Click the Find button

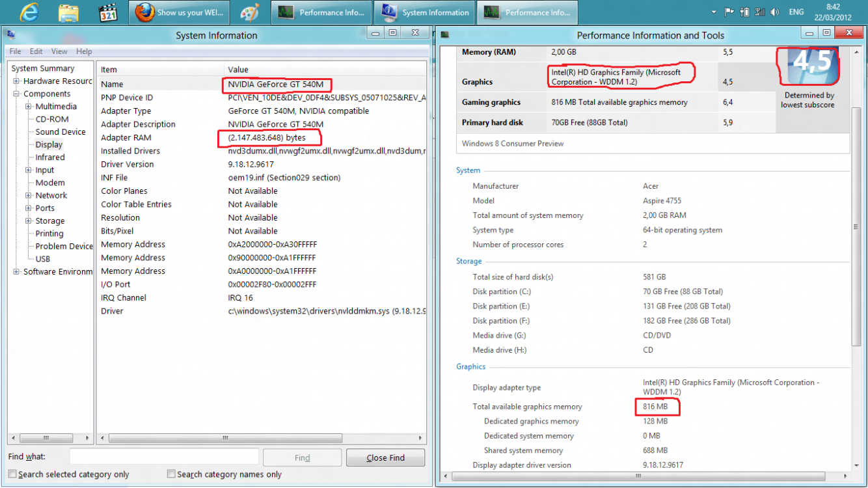302,457
